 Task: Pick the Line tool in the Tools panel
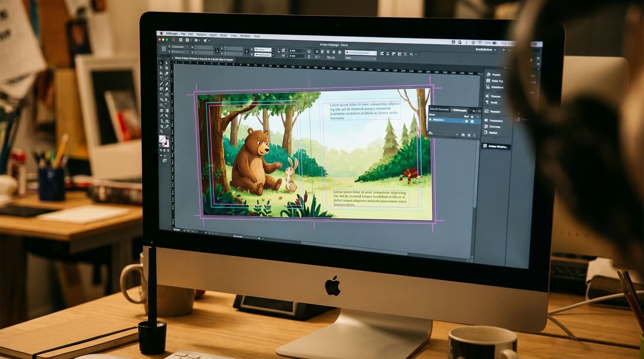coord(167,78)
